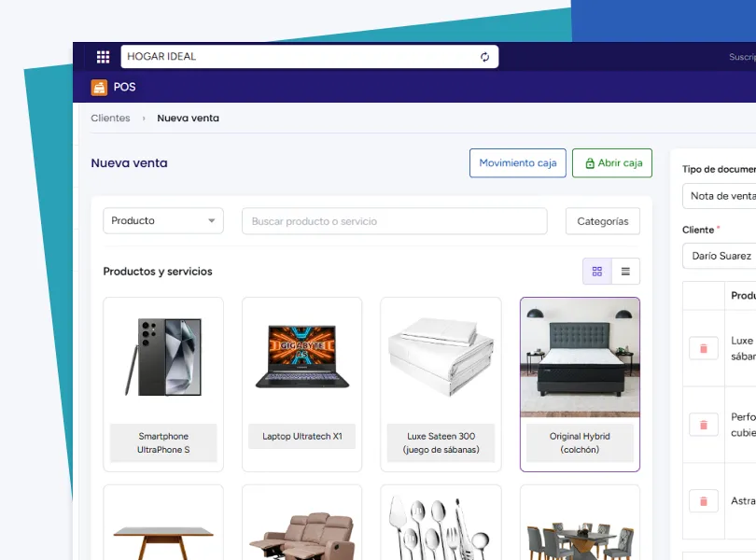The width and height of the screenshot is (756, 560).
Task: Click the Movimiento caja button
Action: pyautogui.click(x=518, y=163)
